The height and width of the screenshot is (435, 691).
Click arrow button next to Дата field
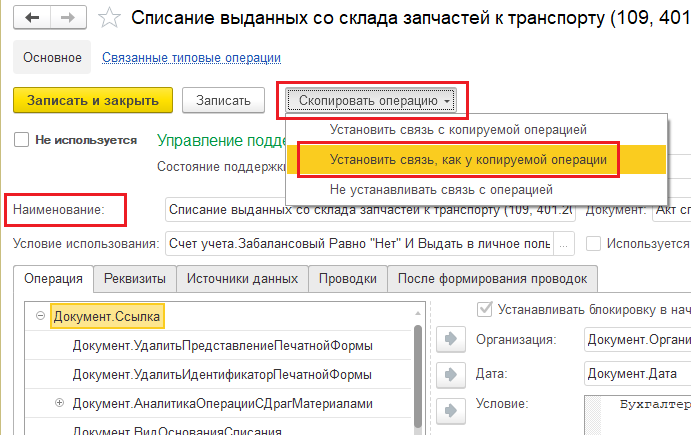tap(451, 375)
